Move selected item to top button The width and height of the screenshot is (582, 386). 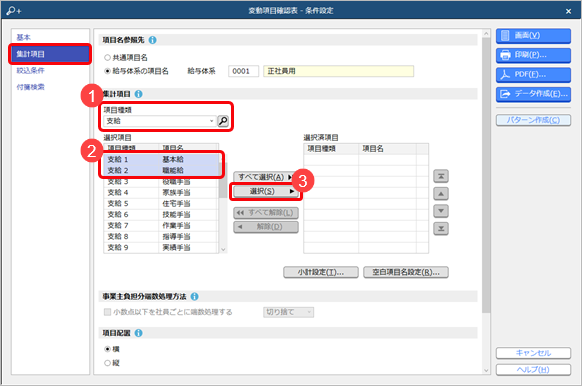click(441, 176)
